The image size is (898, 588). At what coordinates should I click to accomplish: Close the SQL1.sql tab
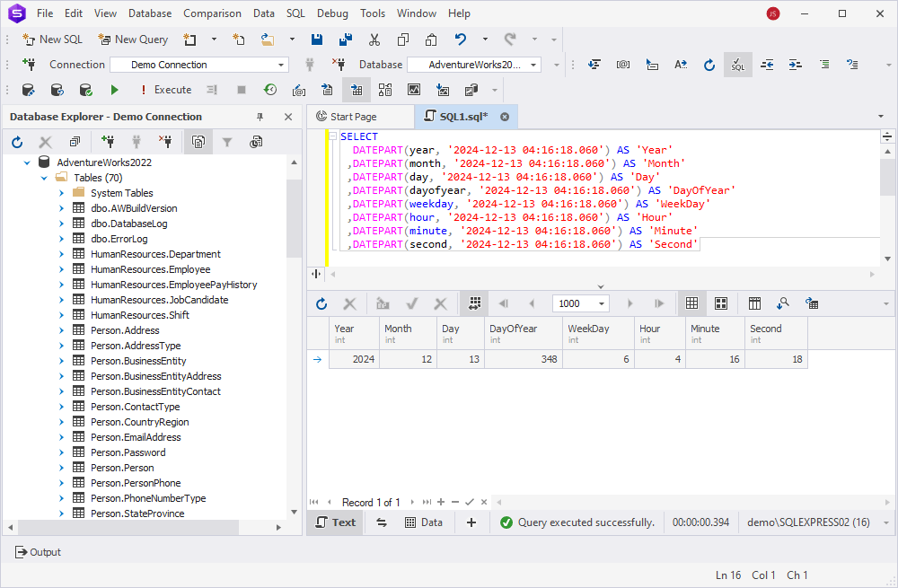[505, 117]
